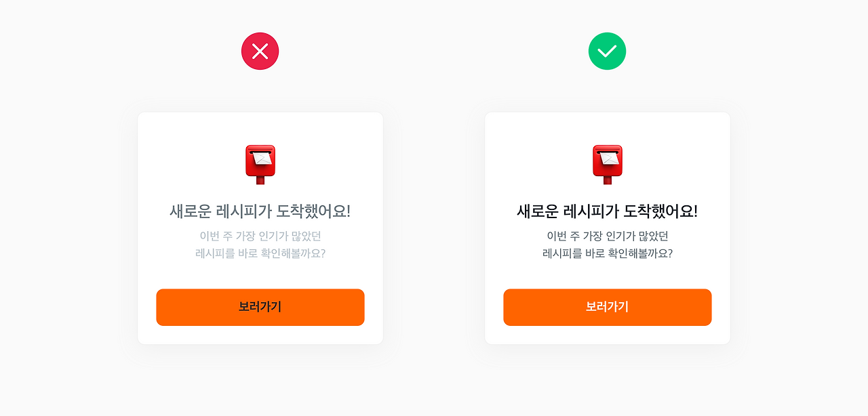Select the black 새로운 레시피가 도착했어요! heading
This screenshot has height=416, width=868.
coord(608,211)
